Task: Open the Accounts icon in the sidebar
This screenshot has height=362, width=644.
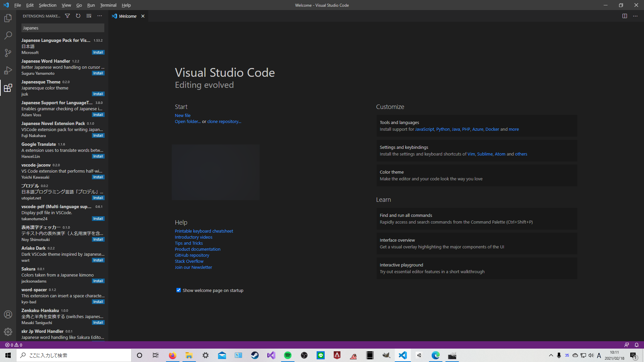Action: point(8,314)
